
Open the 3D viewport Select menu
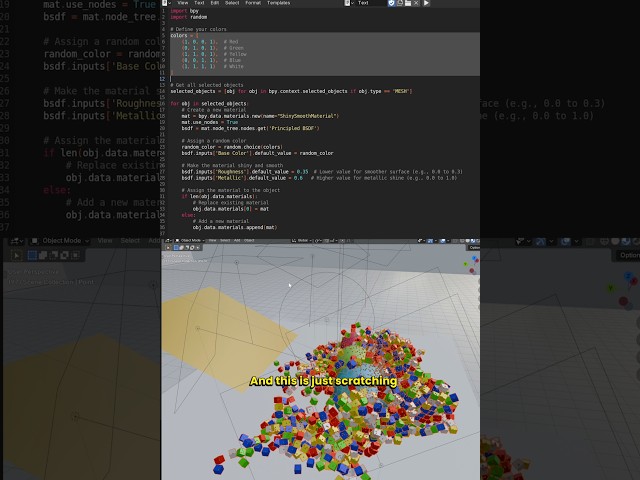tap(225, 240)
